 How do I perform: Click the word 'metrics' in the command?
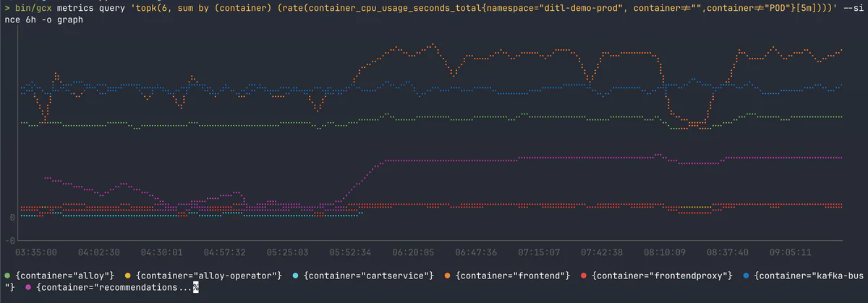click(x=75, y=7)
